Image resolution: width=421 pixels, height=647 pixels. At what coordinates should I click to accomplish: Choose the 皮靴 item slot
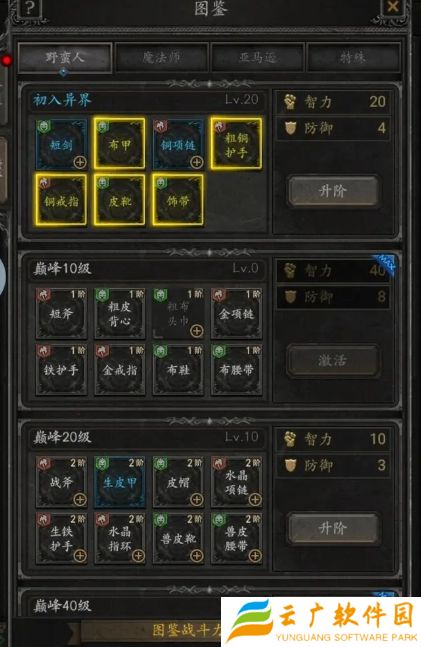click(x=120, y=200)
